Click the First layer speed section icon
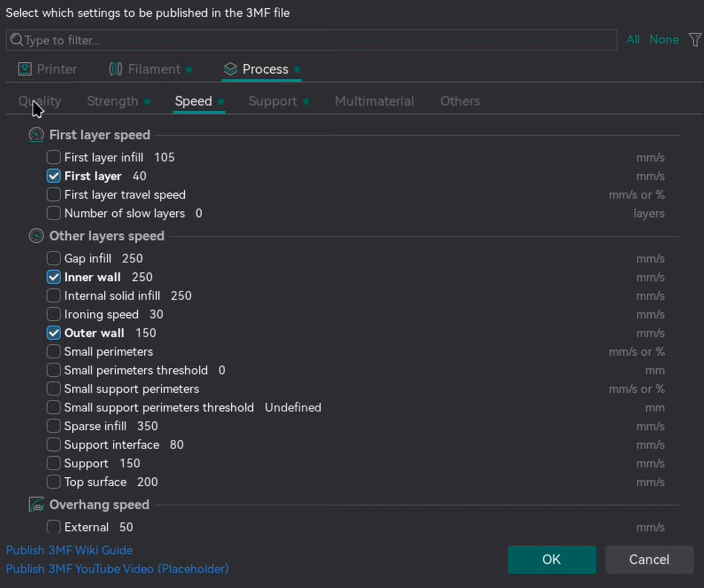Viewport: 704px width, 588px height. point(36,135)
